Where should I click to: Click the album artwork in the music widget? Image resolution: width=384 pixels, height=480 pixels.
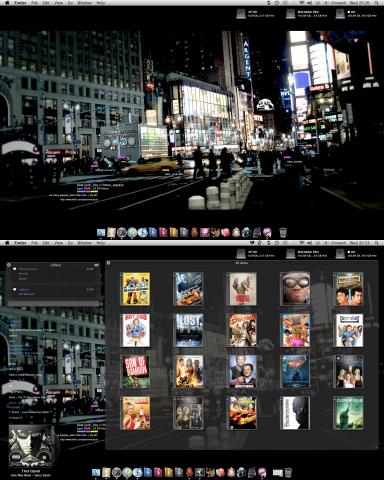pyautogui.click(x=31, y=446)
